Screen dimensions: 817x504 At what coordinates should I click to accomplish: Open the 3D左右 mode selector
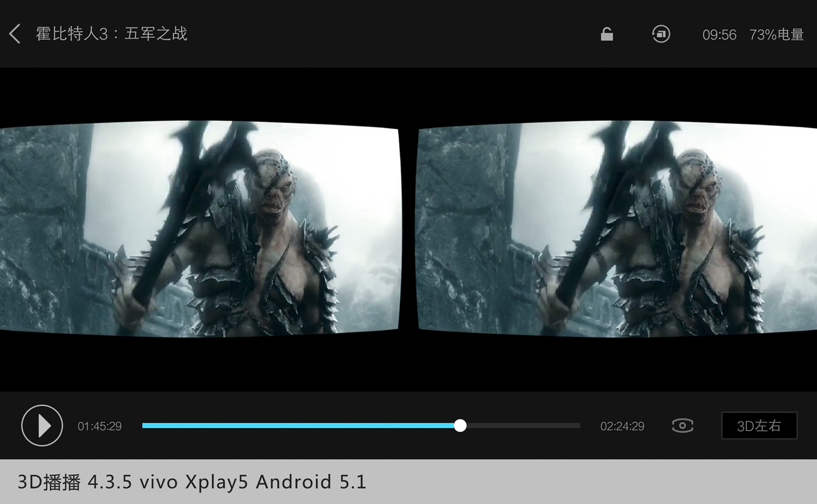pos(759,426)
